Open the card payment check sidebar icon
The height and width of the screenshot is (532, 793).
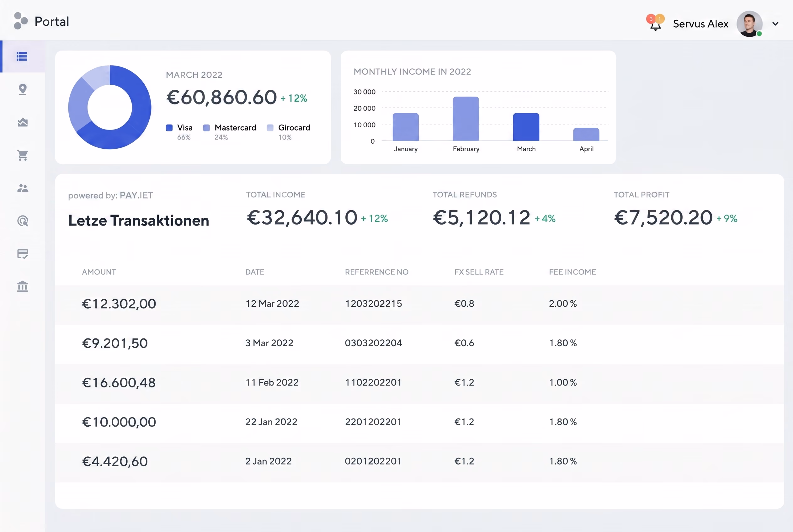(x=23, y=254)
